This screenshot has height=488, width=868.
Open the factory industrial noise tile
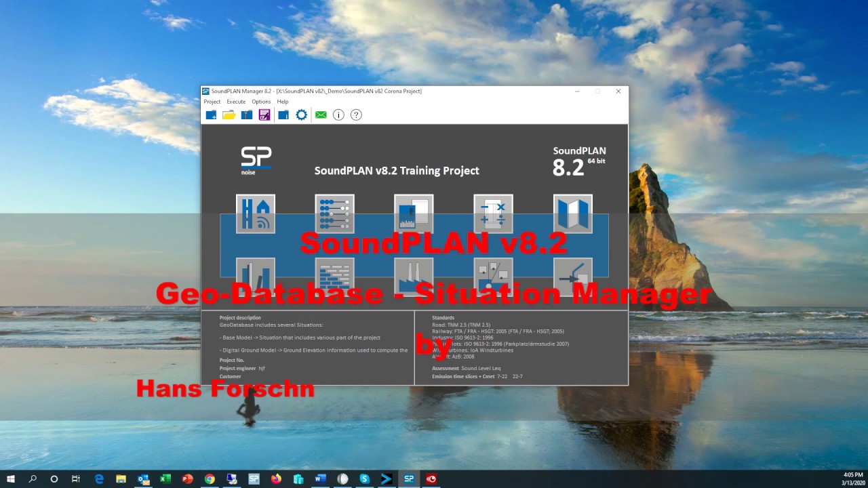click(x=414, y=277)
